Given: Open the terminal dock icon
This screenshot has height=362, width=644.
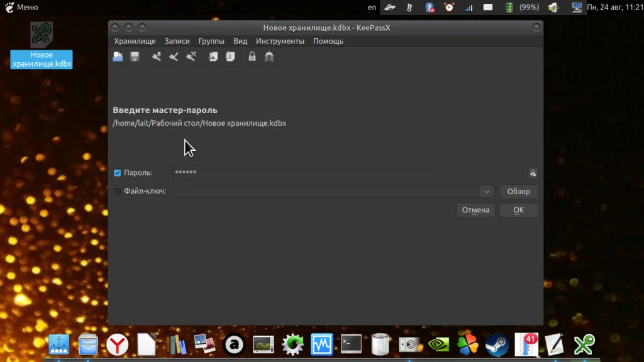Looking at the screenshot, I should 351,344.
